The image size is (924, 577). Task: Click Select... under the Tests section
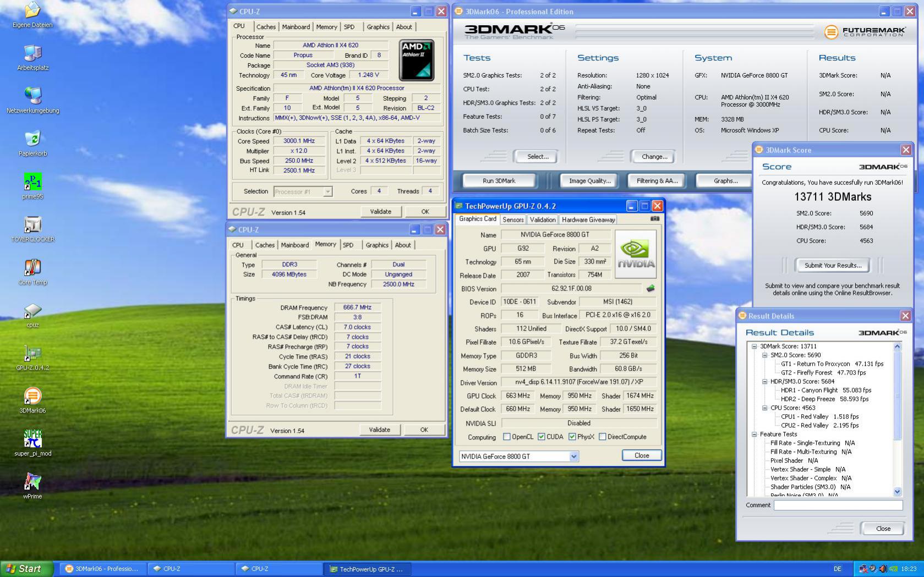[x=538, y=157]
